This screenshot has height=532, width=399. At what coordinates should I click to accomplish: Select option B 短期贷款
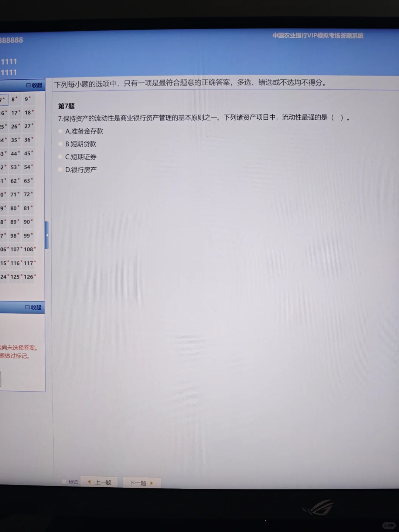[x=60, y=144]
